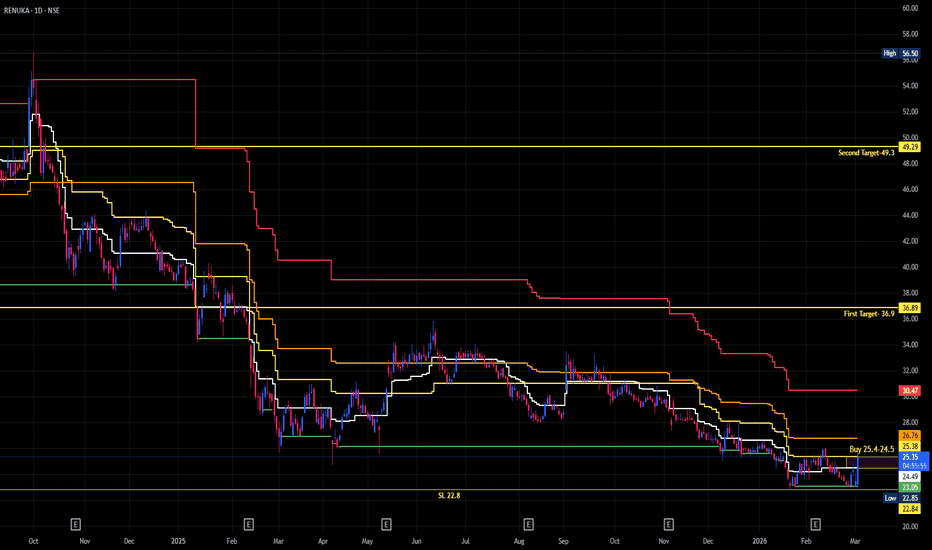Open the earnings E marker near Nov 2025
The image size is (932, 550).
668,524
